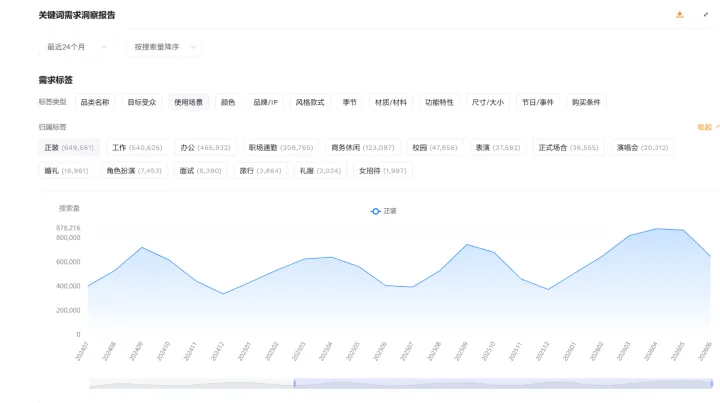Click the 202412 low point on chart
Viewport: 720px width, 403px height.
[224, 294]
